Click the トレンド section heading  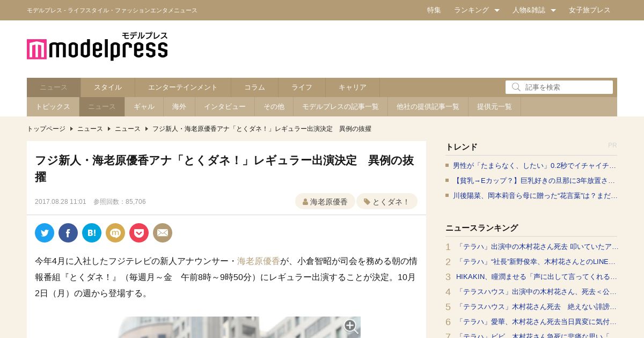pyautogui.click(x=462, y=147)
